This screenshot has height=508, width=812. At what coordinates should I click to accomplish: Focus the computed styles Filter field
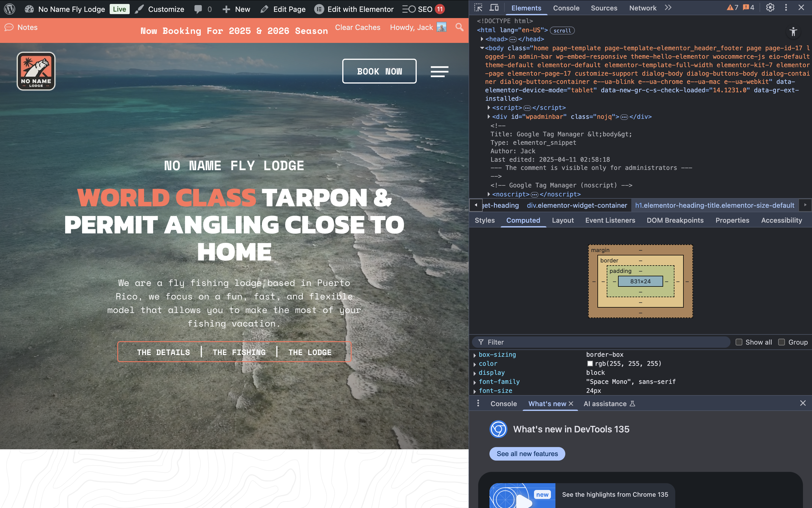tap(601, 342)
